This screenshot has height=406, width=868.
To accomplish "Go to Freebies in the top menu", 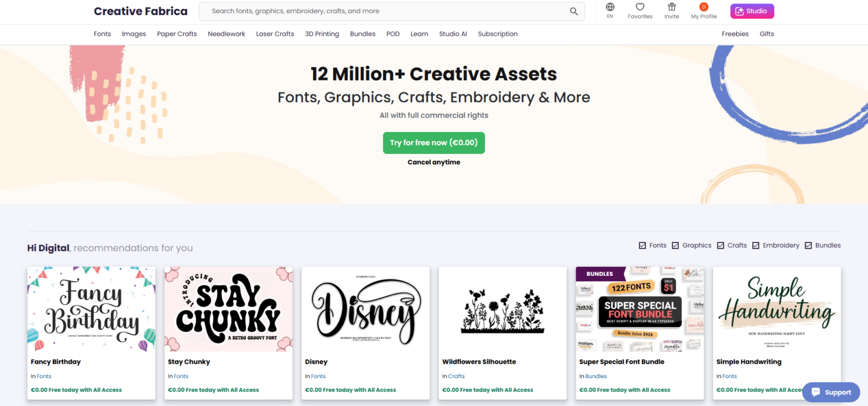I will pos(735,34).
